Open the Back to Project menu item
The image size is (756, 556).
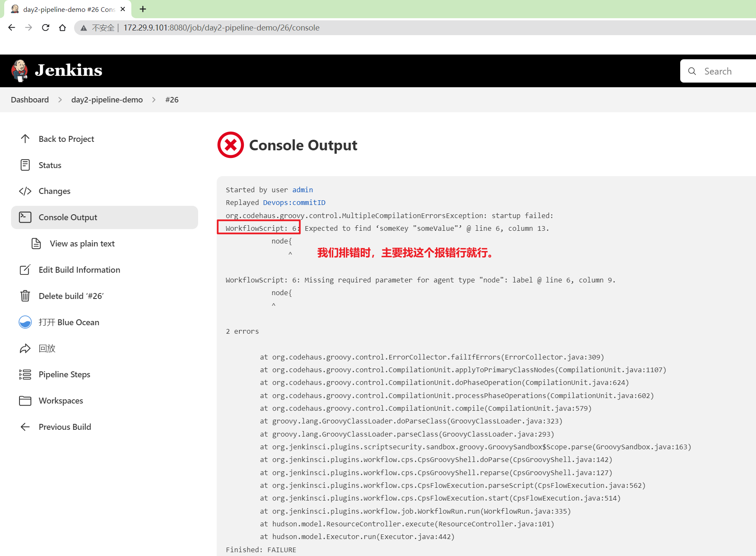tap(105, 139)
